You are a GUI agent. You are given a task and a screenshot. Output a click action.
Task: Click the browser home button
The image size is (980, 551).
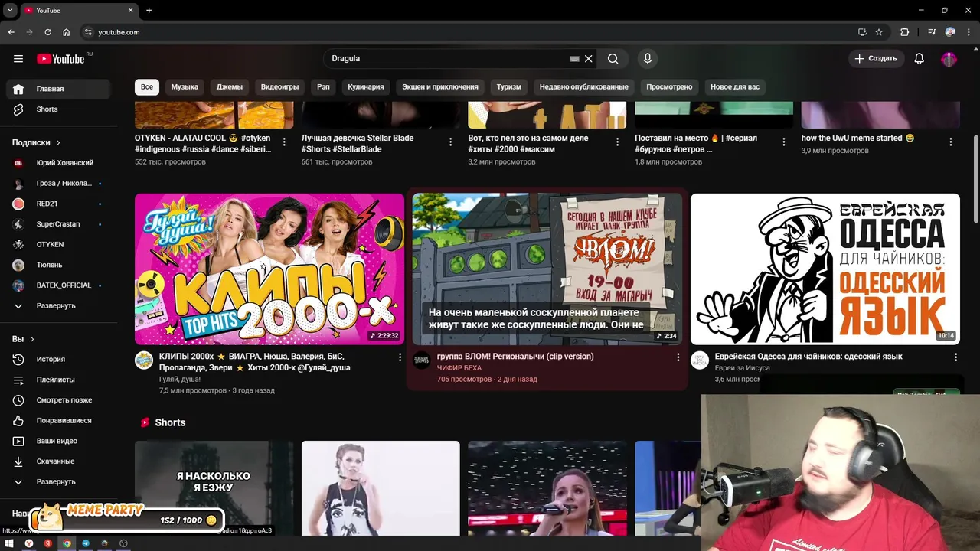point(67,32)
